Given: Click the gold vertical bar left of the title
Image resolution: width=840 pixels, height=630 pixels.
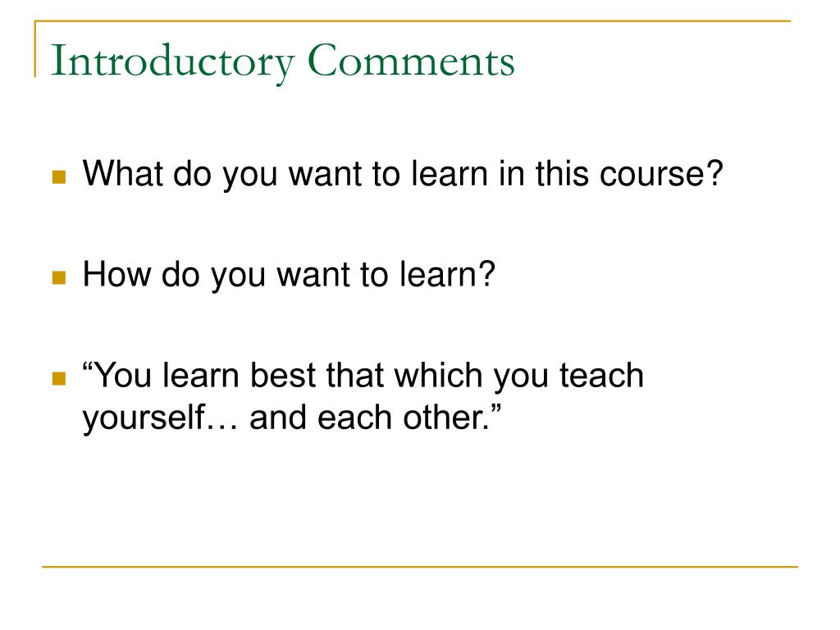Looking at the screenshot, I should tap(35, 49).
